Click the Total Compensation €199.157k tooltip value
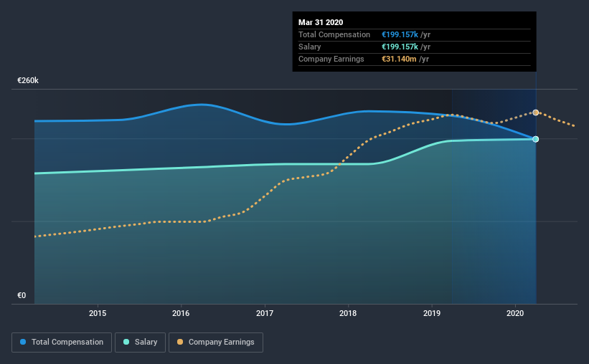 pos(400,34)
